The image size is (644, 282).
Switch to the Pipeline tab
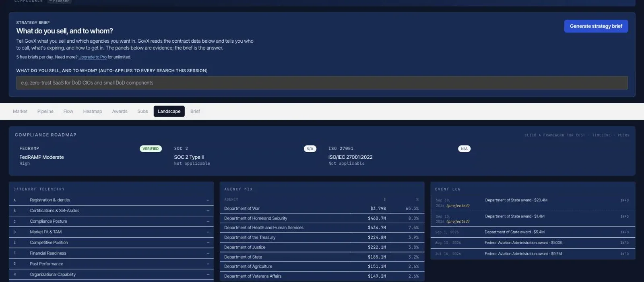tap(45, 111)
